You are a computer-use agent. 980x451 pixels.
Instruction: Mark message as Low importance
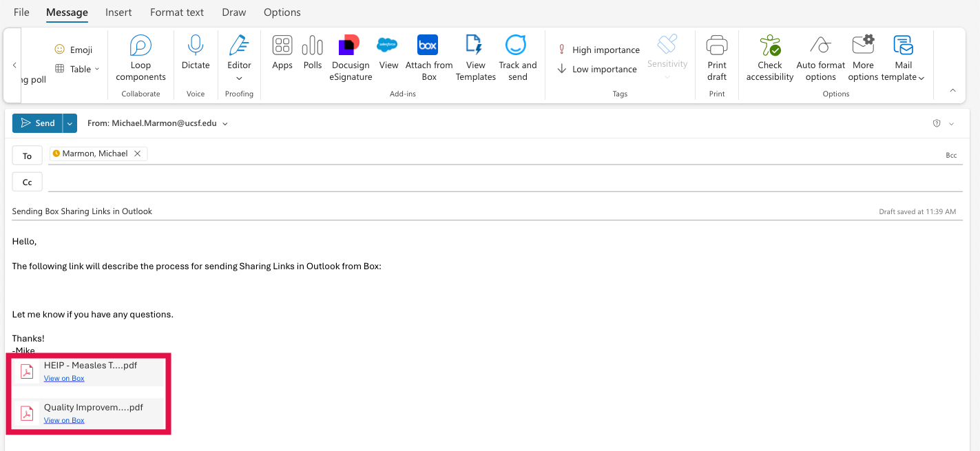pos(597,69)
